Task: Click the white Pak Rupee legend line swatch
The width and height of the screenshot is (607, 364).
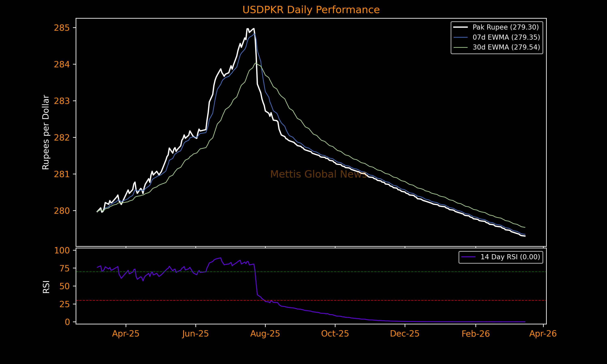Action: (x=460, y=27)
